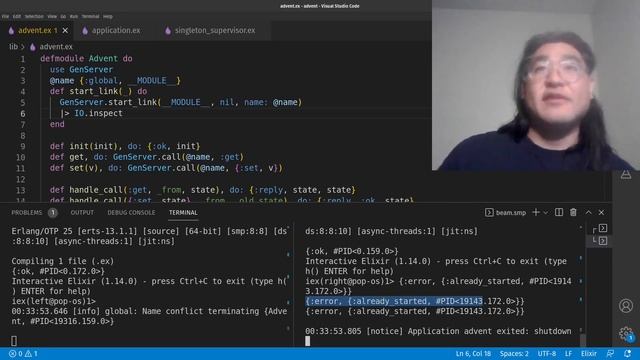Kill terminal with the trash icon

pyautogui.click(x=573, y=212)
